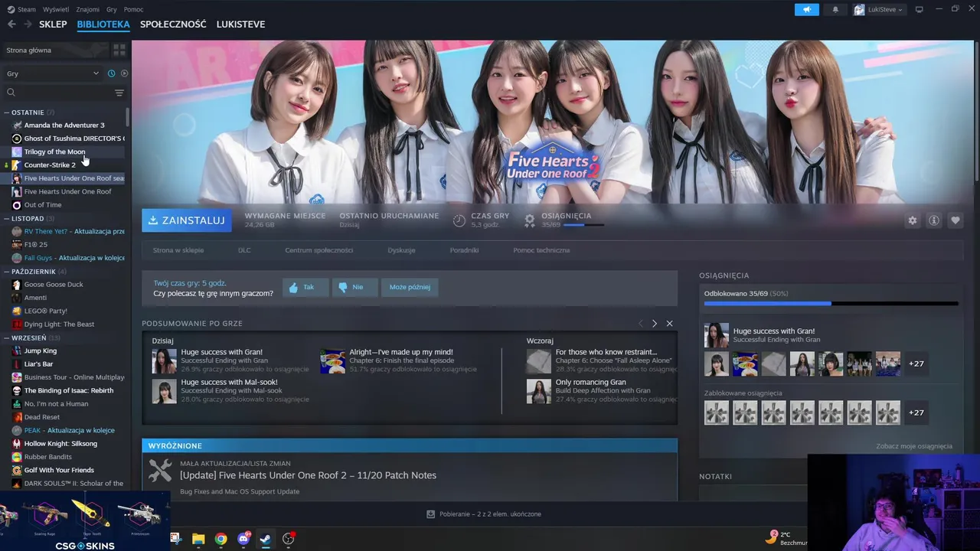Open Dyskusje link
Viewport: 980px width, 551px height.
pos(401,250)
